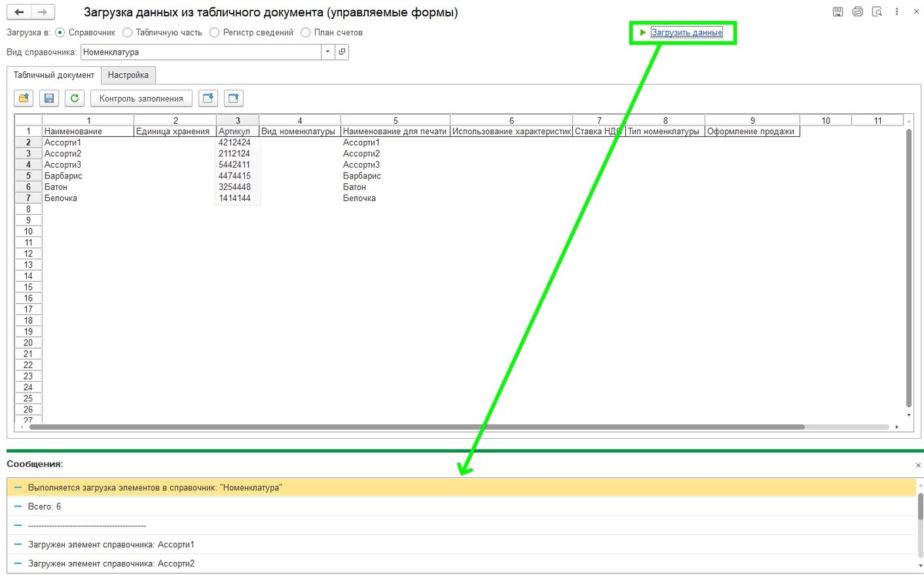Click the printer icon in title bar
The image size is (924, 575).
tap(858, 12)
